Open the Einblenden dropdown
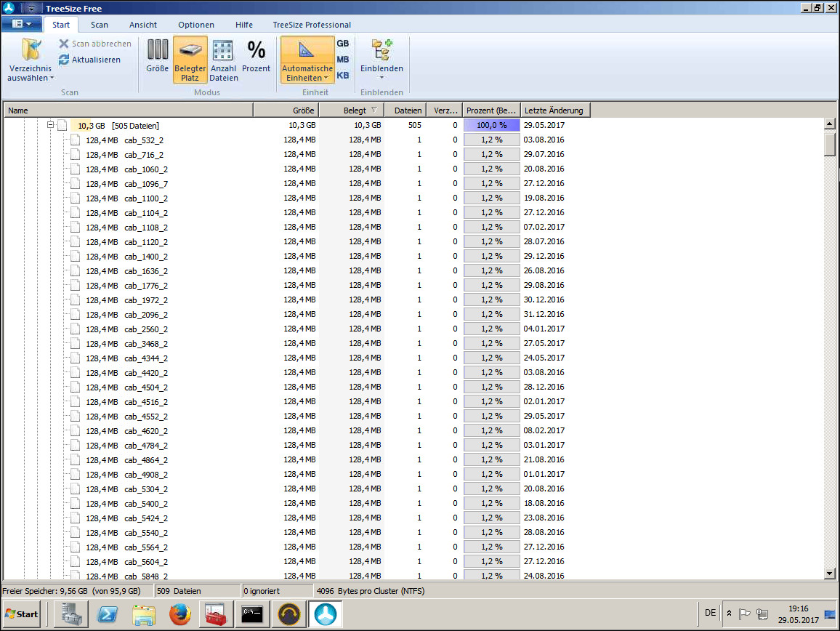This screenshot has width=840, height=631. click(382, 60)
